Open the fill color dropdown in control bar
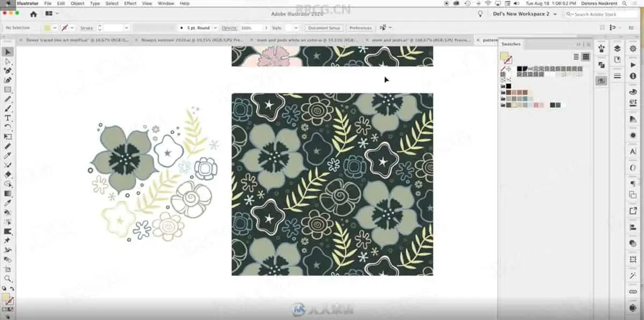 pos(55,27)
